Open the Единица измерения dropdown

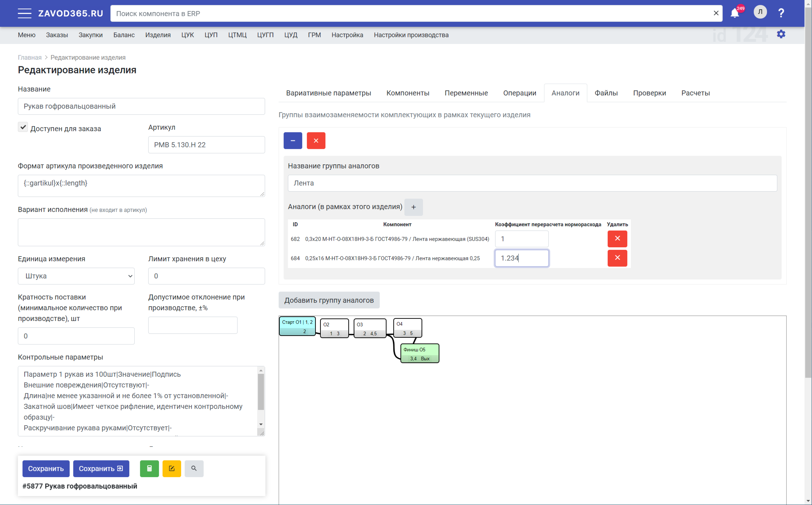[76, 276]
